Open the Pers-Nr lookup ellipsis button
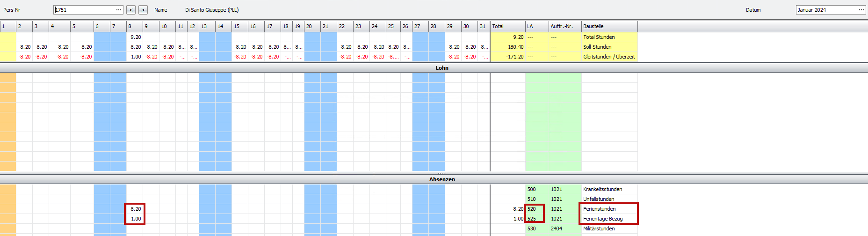Image resolution: width=868 pixels, height=236 pixels. coord(119,10)
